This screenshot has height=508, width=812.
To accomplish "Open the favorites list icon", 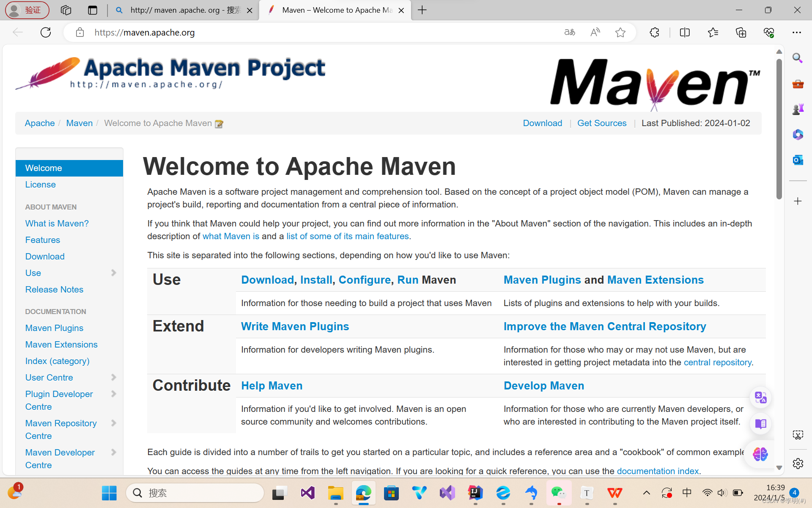I will point(713,33).
